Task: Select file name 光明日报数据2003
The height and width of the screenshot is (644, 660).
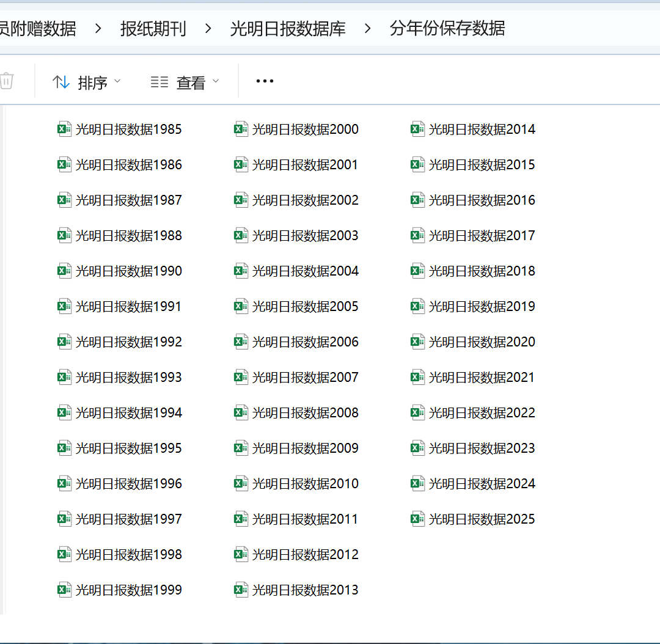Action: point(305,235)
